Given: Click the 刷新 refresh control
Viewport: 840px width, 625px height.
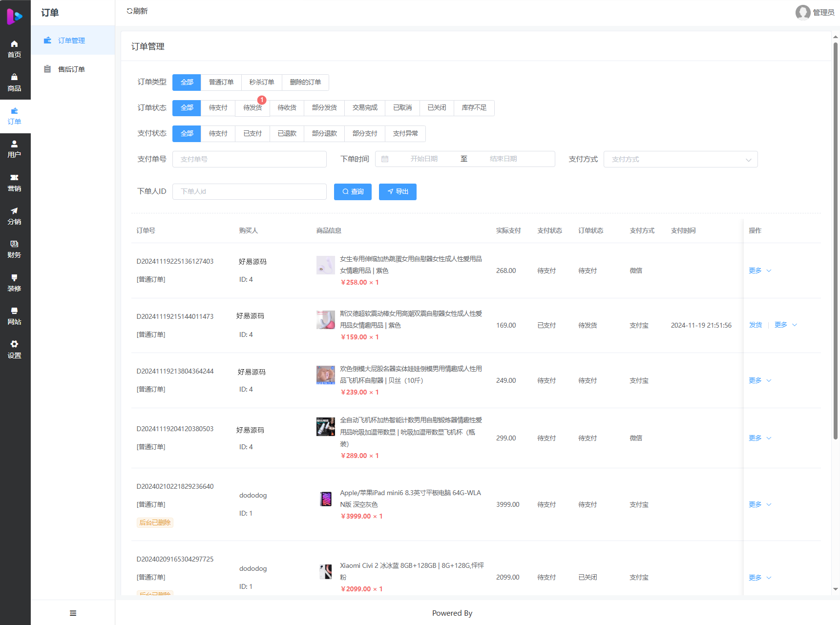Looking at the screenshot, I should pos(137,10).
